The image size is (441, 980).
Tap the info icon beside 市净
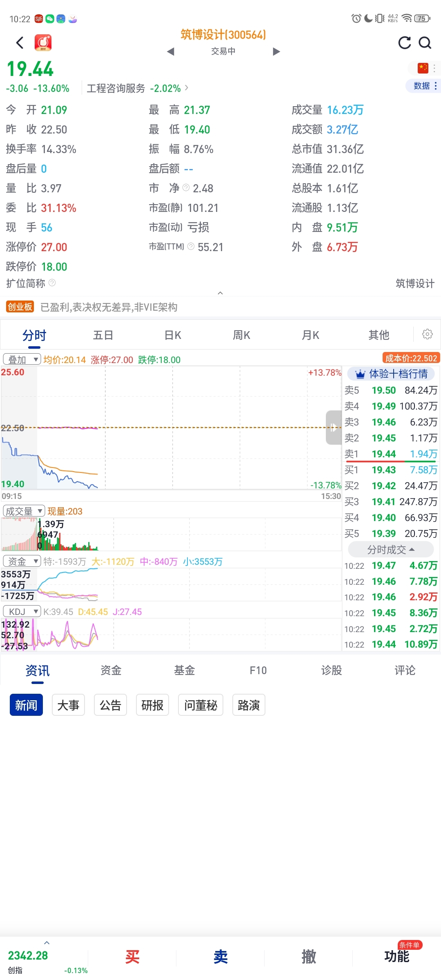(186, 187)
